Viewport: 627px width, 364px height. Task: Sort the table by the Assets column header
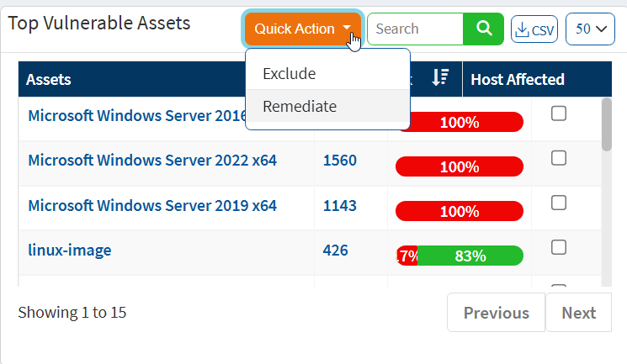(x=49, y=80)
